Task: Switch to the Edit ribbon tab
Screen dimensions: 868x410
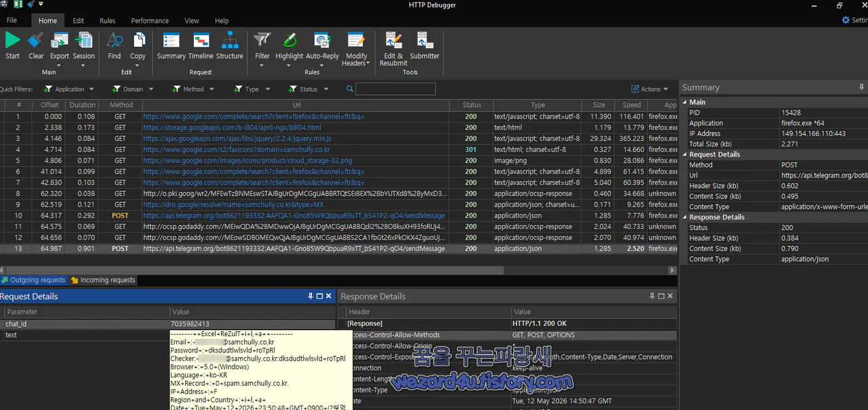Action: [x=78, y=21]
